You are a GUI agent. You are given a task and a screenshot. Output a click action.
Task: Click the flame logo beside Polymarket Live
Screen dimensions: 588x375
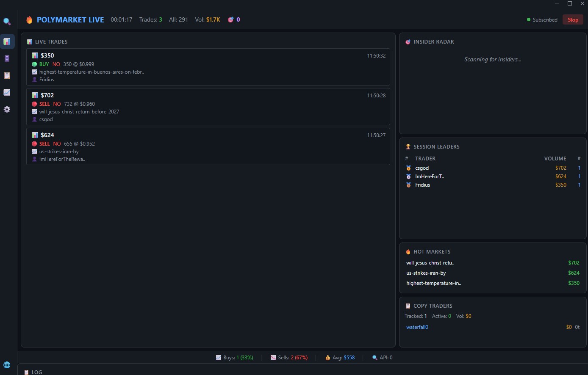coord(29,20)
